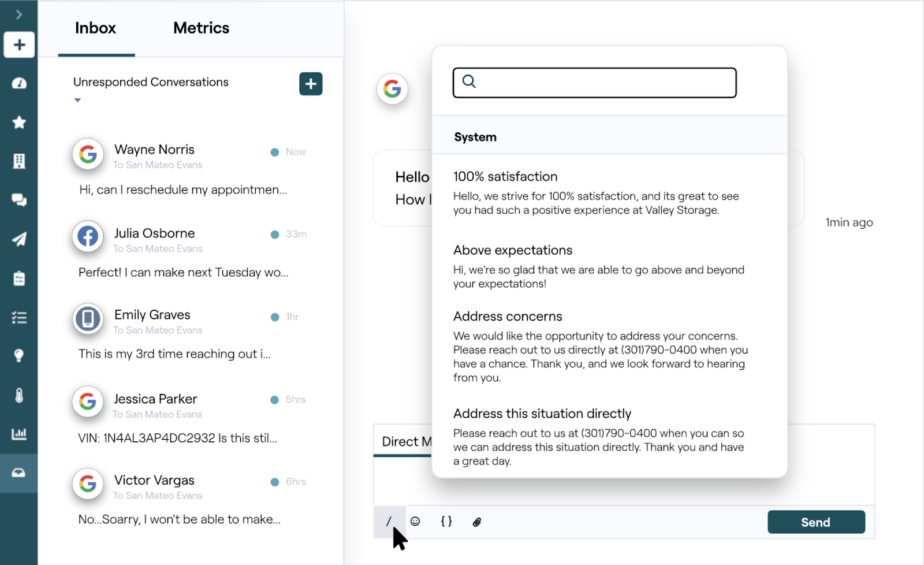Attach a file with the paperclip icon
The height and width of the screenshot is (565, 924).
476,521
